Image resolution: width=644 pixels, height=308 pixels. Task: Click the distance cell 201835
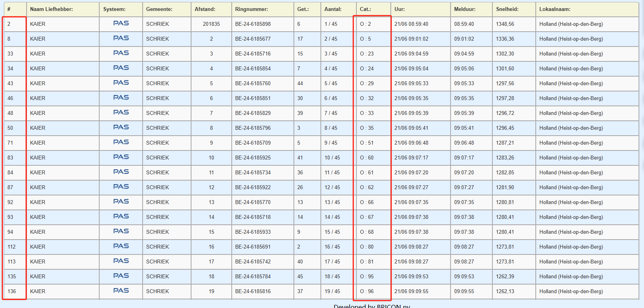coord(211,24)
